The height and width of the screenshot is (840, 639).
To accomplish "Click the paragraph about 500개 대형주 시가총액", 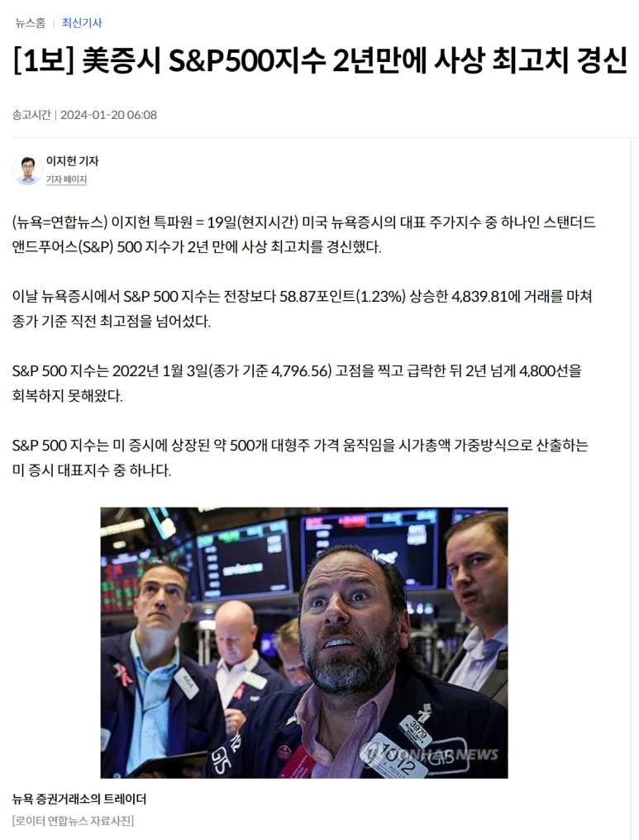I will pyautogui.click(x=300, y=457).
